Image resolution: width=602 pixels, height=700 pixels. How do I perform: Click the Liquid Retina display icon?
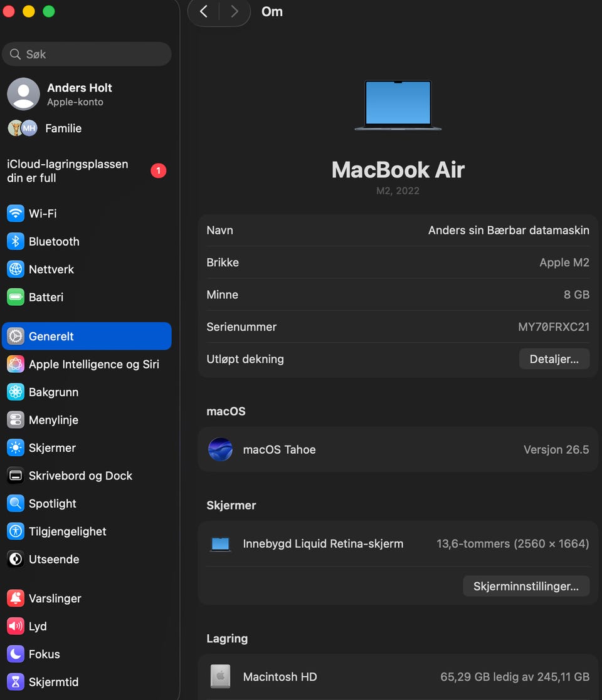pyautogui.click(x=220, y=544)
